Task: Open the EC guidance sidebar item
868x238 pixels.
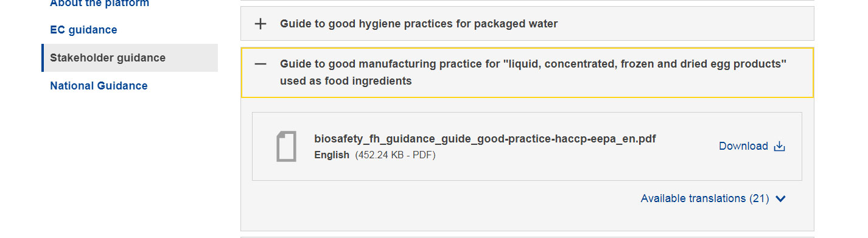Action: (83, 30)
